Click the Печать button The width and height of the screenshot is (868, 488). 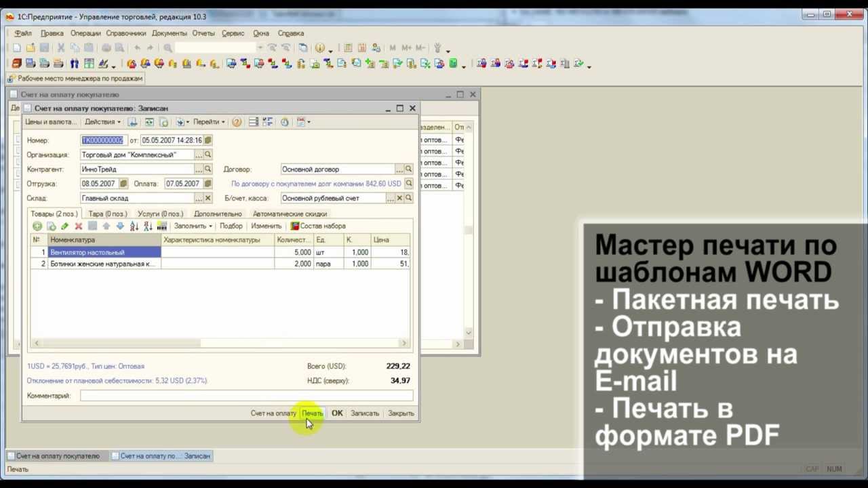pos(313,413)
